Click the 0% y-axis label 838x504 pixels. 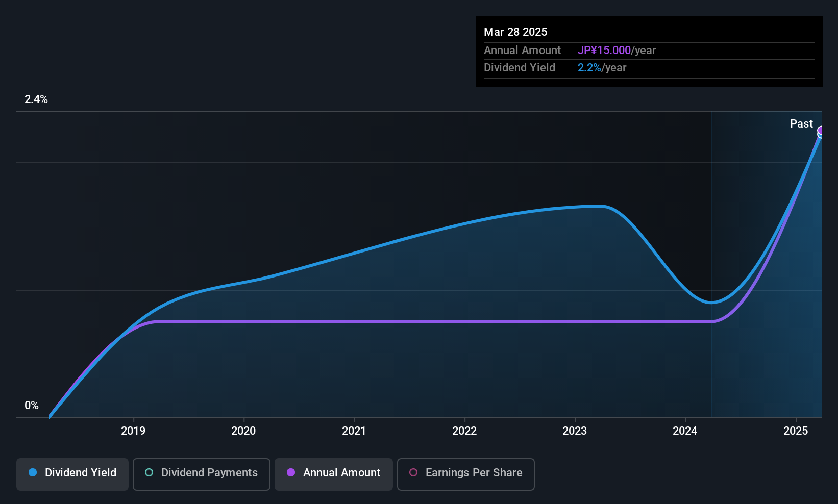(32, 405)
